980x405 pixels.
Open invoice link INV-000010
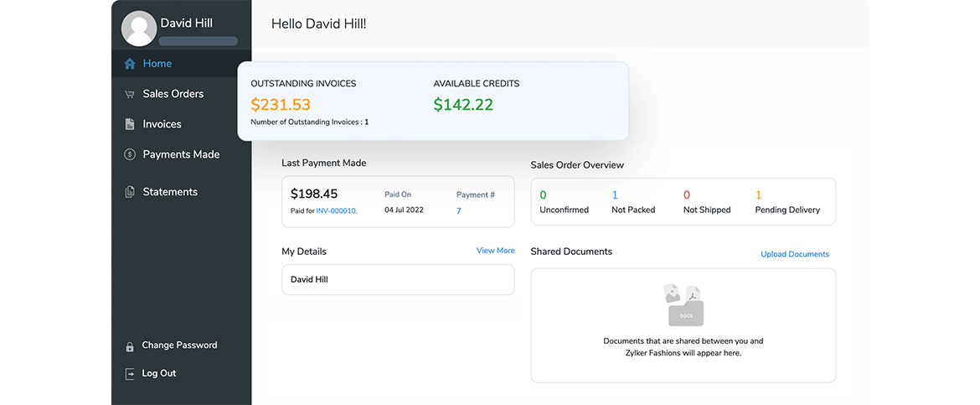pyautogui.click(x=336, y=211)
